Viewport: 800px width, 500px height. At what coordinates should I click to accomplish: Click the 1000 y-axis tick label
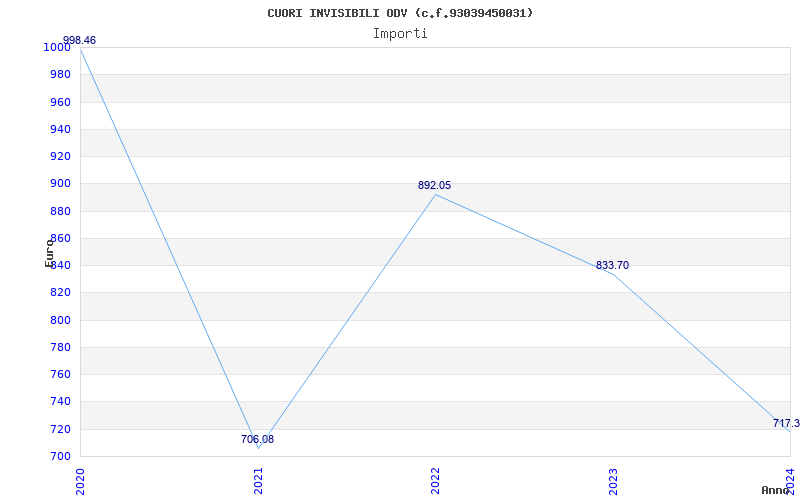pos(56,47)
